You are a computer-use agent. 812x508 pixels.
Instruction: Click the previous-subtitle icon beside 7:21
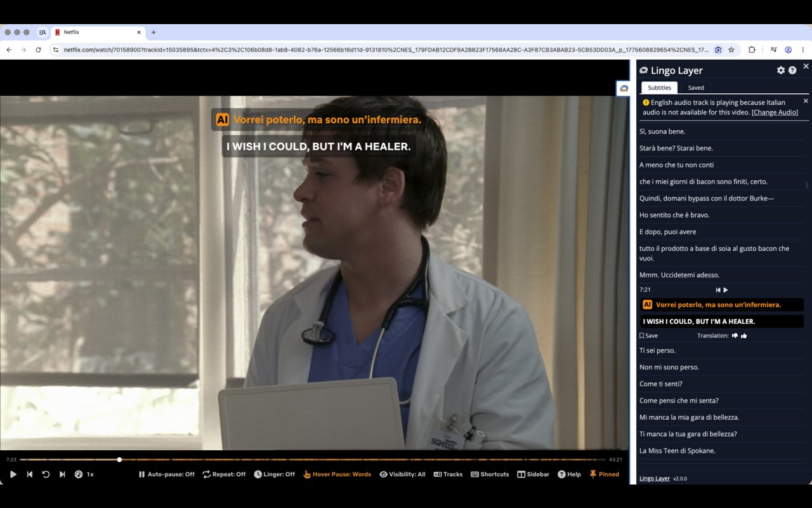pyautogui.click(x=718, y=290)
